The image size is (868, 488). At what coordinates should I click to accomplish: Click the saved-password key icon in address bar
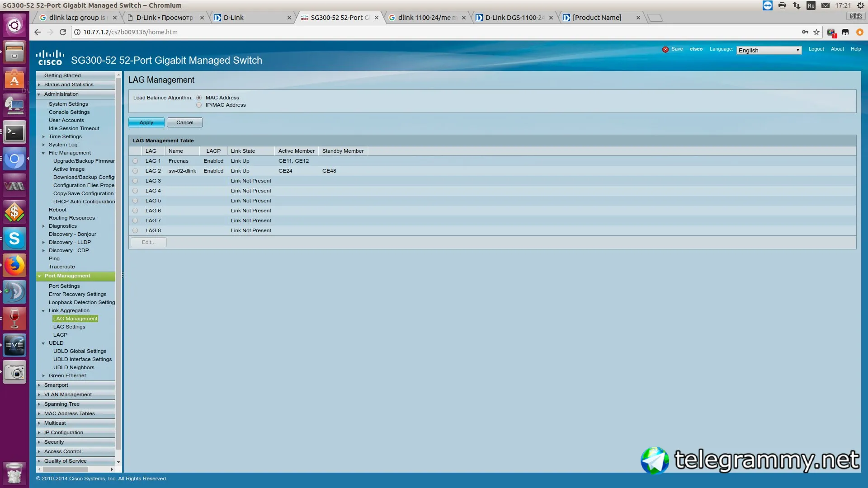[x=805, y=32]
